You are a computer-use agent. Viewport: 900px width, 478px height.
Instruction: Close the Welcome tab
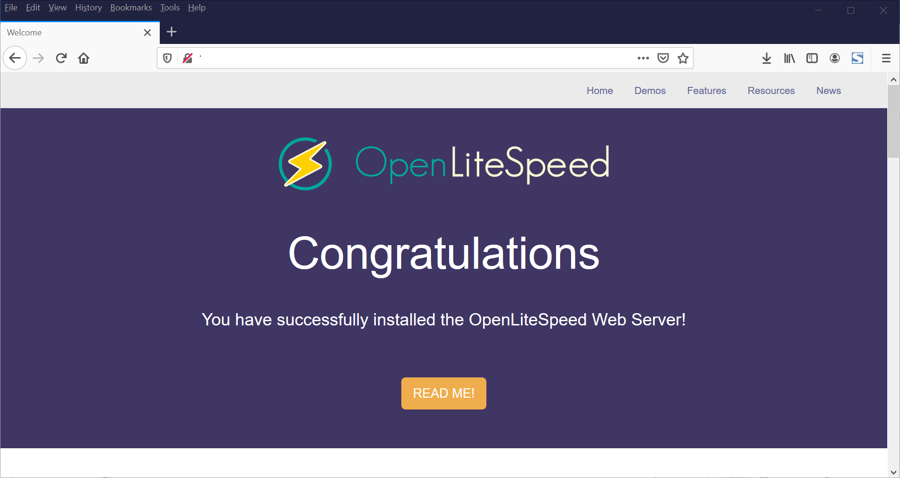(x=148, y=33)
